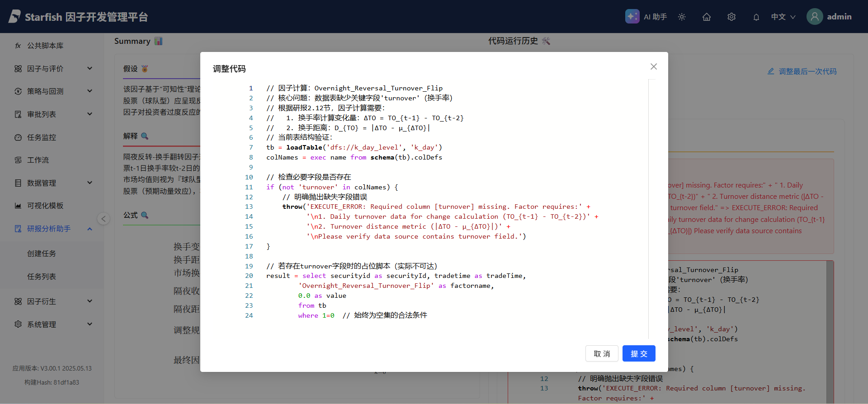Toggle the light/dark theme sun icon
This screenshot has height=404, width=868.
tap(682, 17)
